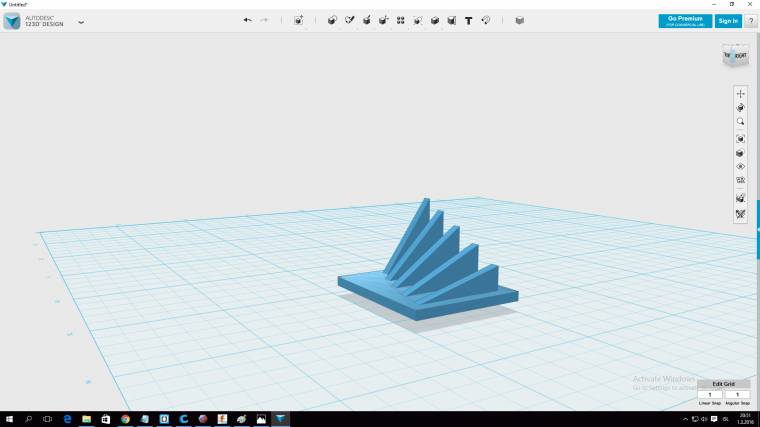Open the Grouping tools menu
The height and width of the screenshot is (427, 760).
(x=418, y=20)
